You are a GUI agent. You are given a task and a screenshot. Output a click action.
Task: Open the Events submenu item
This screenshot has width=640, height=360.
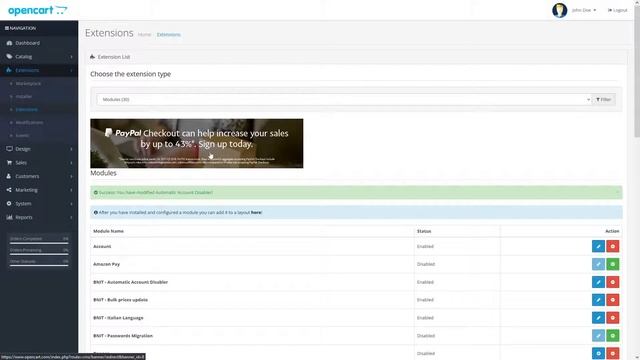(22, 136)
